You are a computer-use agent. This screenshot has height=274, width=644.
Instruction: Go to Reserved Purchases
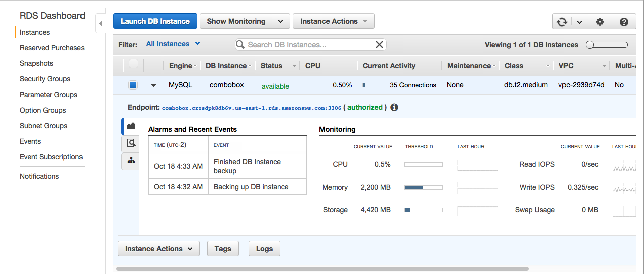[x=52, y=48]
